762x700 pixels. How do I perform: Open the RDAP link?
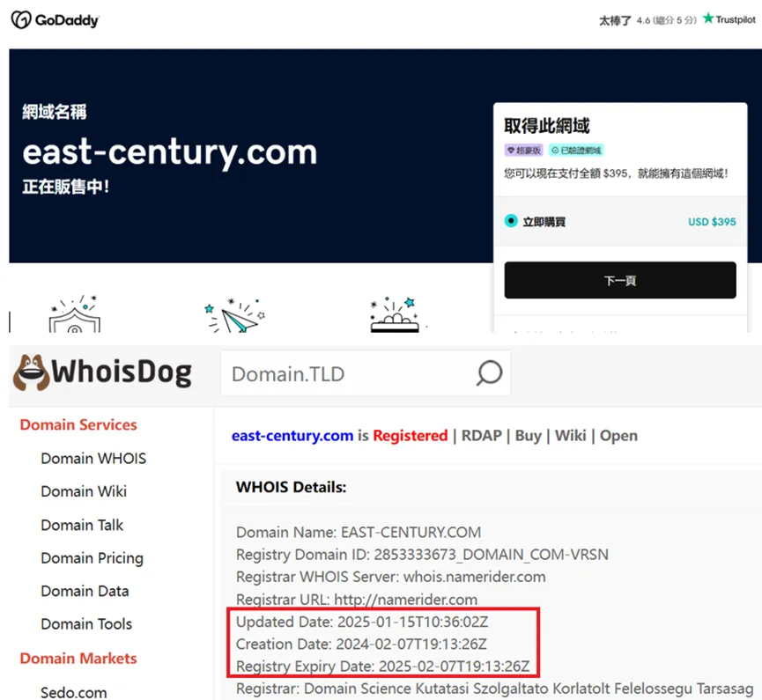point(481,436)
